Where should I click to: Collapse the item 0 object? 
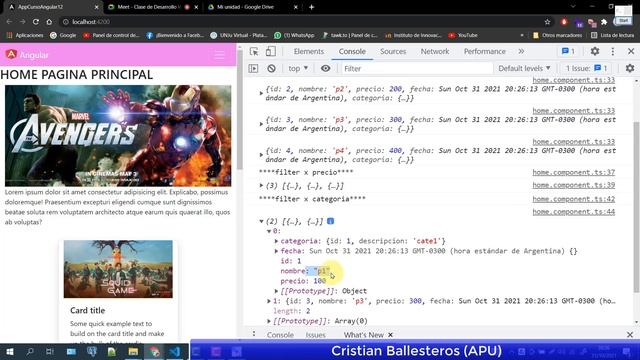point(269,231)
